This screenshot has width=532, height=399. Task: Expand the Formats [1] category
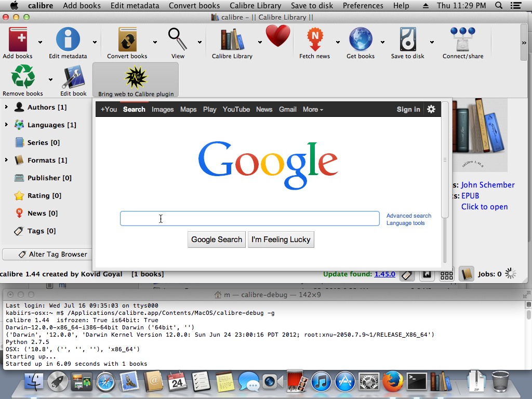click(6, 160)
